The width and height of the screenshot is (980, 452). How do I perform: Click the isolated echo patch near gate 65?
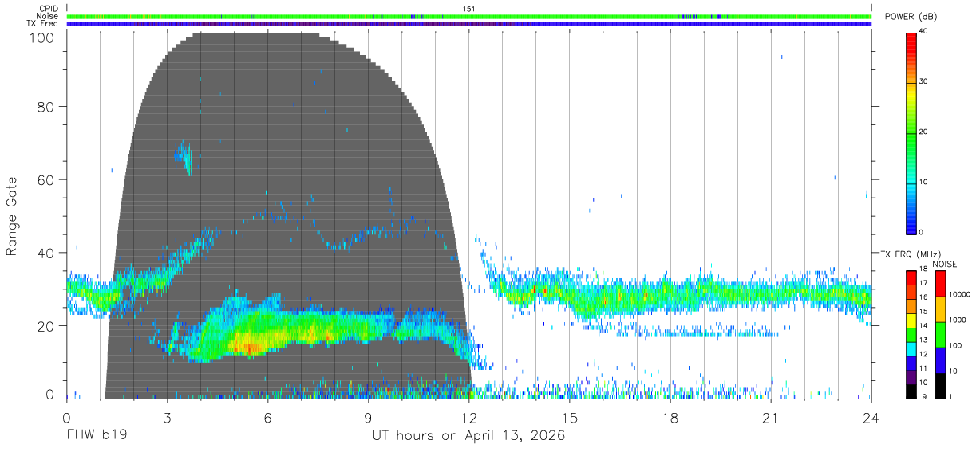[185, 157]
